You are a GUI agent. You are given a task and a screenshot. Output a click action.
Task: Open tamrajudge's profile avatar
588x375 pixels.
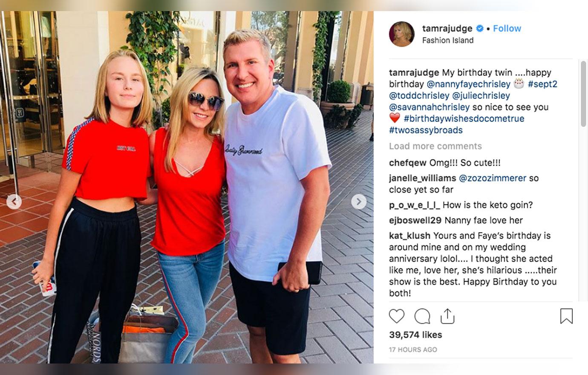point(401,34)
